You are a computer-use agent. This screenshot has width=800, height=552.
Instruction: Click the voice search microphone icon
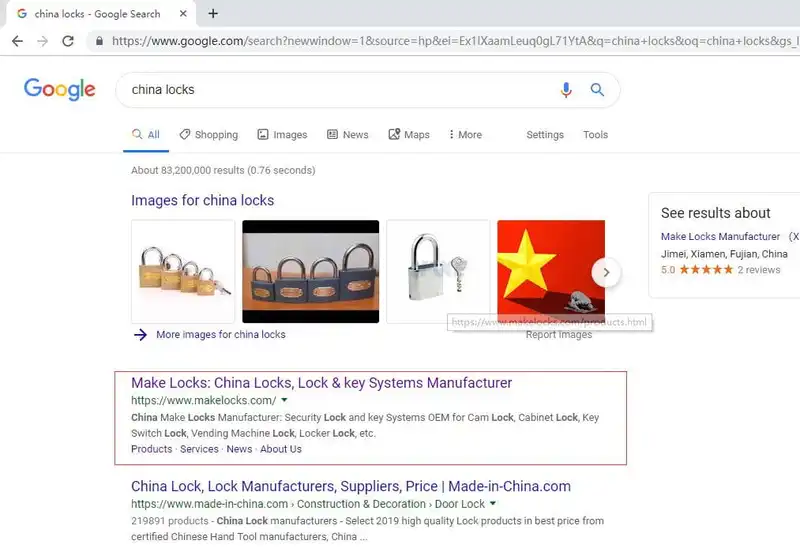tap(566, 90)
